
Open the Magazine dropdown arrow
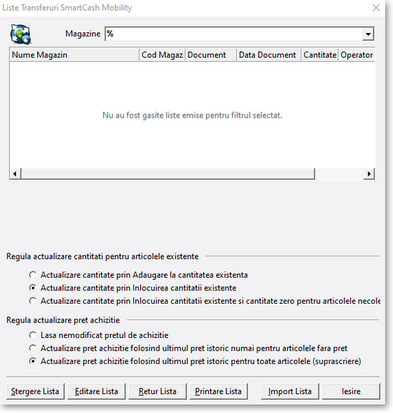click(368, 34)
